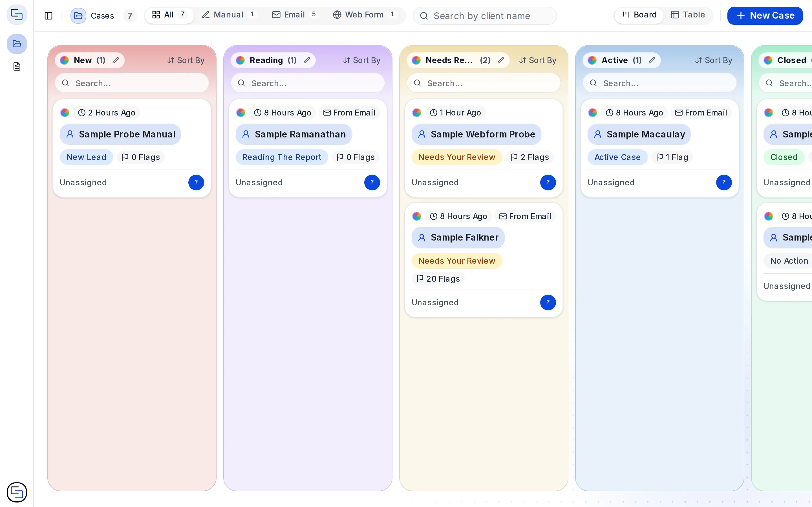Image resolution: width=812 pixels, height=507 pixels.
Task: Open the cases folder icon in sidebar
Action: coord(17,44)
